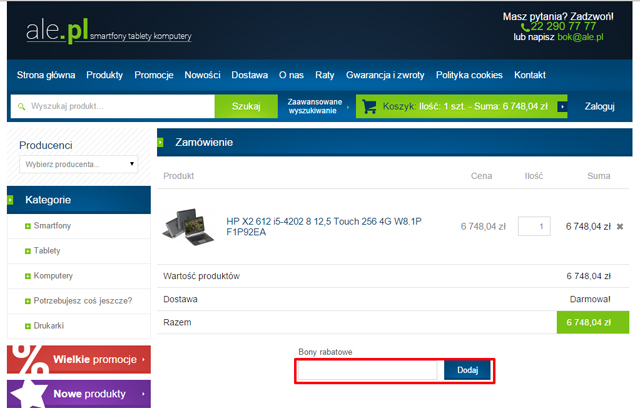Click the discount coupon code field
Screen dimensions: 640x408
coord(368,370)
